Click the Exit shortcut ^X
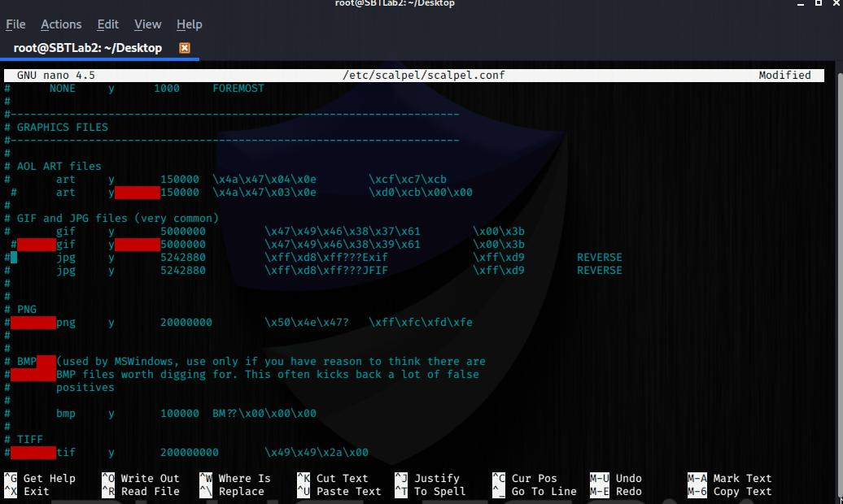 [x=27, y=491]
